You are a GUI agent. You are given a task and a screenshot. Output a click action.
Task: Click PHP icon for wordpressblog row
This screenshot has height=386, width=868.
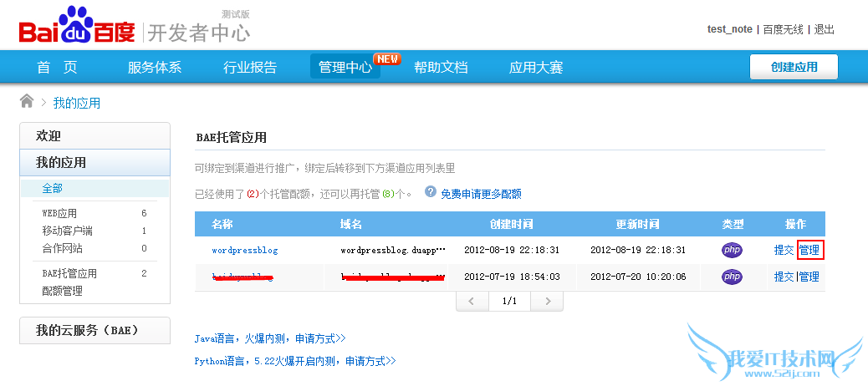(x=732, y=250)
